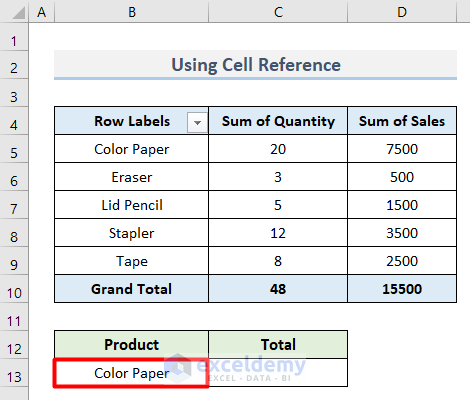Screen dimensions: 470x400
Task: Click quantity value 5 for Lid Pencil
Action: click(x=278, y=205)
